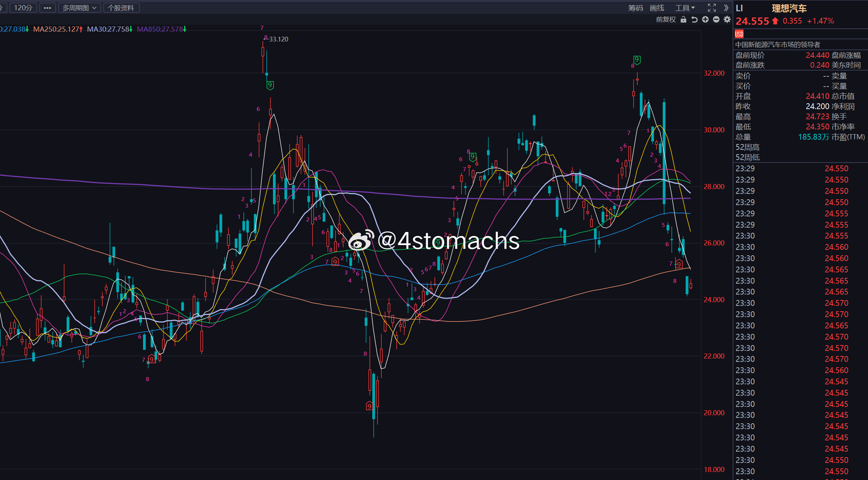Viewport: 868px width, 480px height.
Task: Click the 理想汽车 stock name
Action: tap(789, 8)
